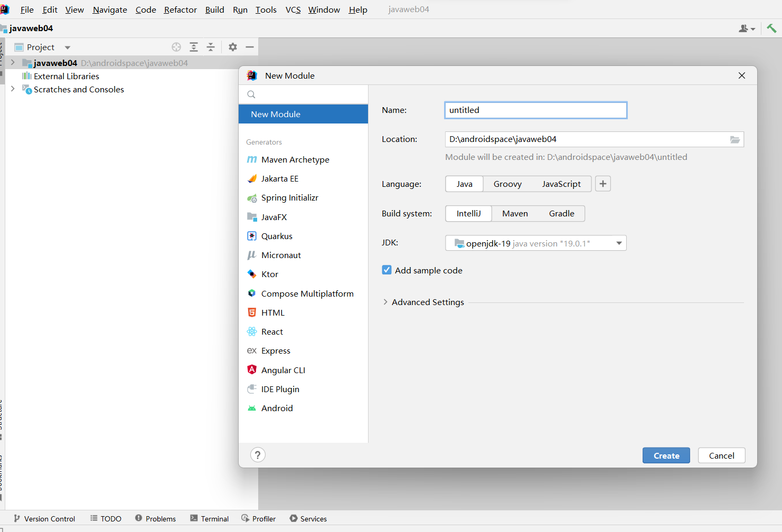Click the Cancel button
Screen dimensions: 782x532
coord(721,455)
